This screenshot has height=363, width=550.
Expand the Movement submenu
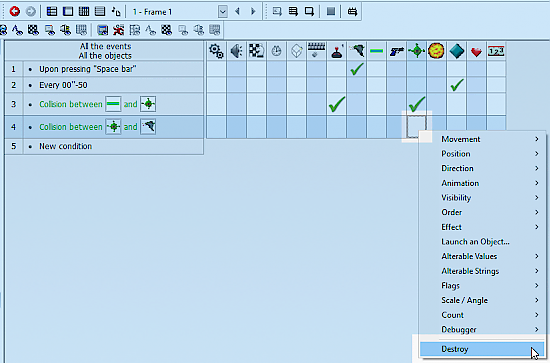pos(483,139)
